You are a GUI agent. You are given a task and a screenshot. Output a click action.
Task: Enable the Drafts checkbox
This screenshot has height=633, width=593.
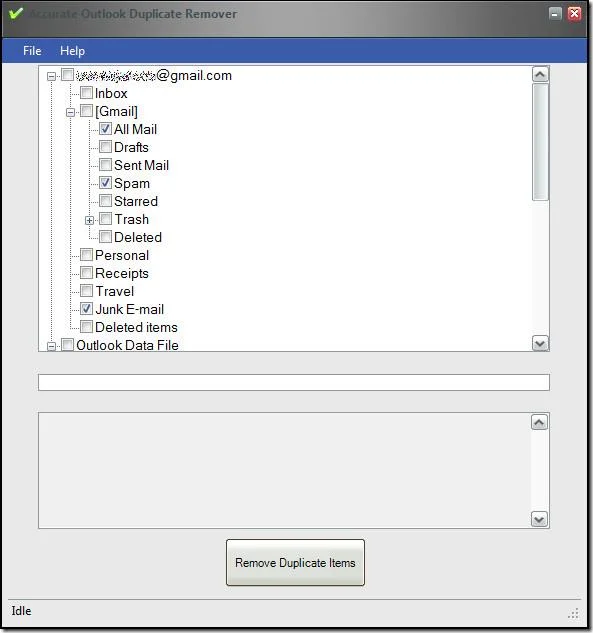tap(105, 147)
